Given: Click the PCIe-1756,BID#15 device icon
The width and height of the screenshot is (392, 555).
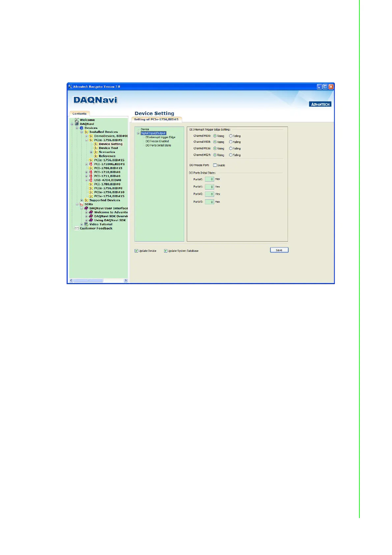Looking at the screenshot, I should pyautogui.click(x=91, y=160).
